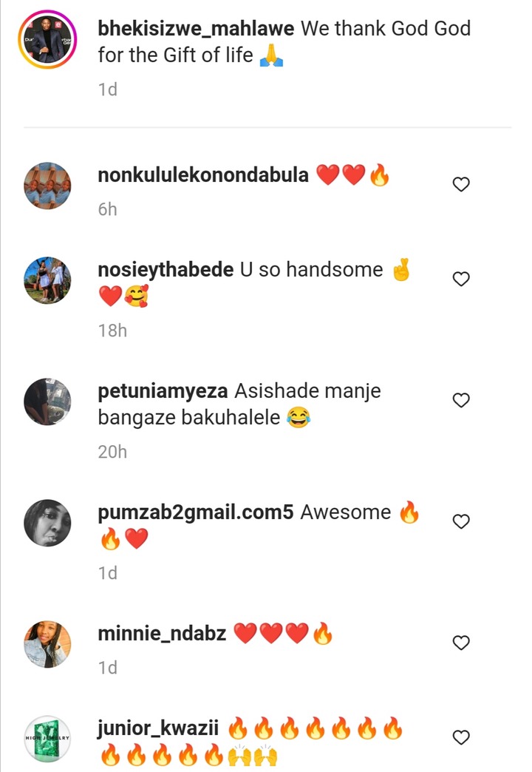View nosieythabede's profile photo
532x772 pixels.
tap(47, 280)
